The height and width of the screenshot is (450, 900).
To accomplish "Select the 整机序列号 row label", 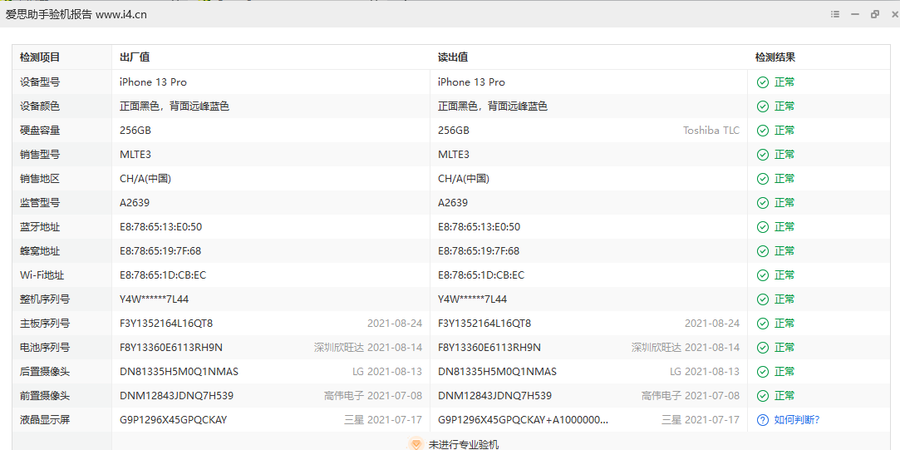I will click(x=45, y=299).
